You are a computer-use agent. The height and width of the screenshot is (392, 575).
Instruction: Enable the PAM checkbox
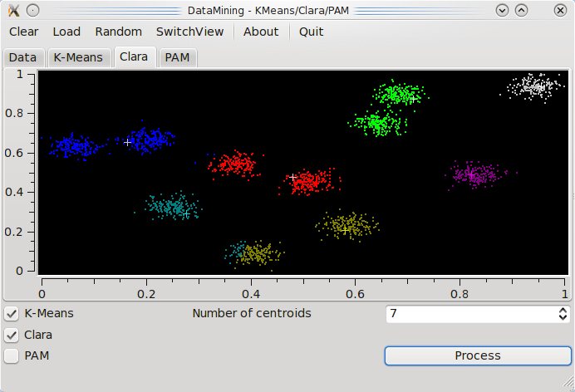tap(12, 356)
